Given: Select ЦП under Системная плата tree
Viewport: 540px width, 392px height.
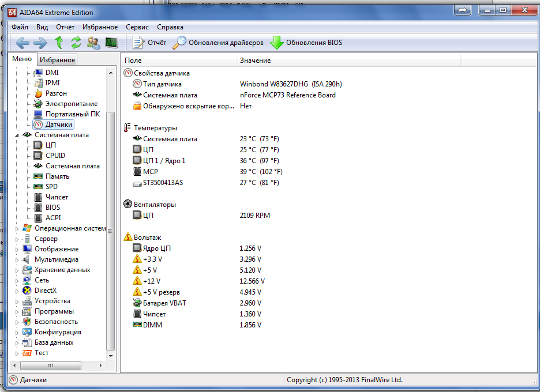Looking at the screenshot, I should point(51,145).
